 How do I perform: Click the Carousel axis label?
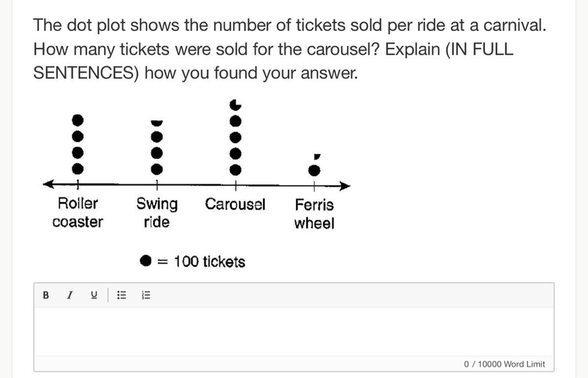(235, 204)
